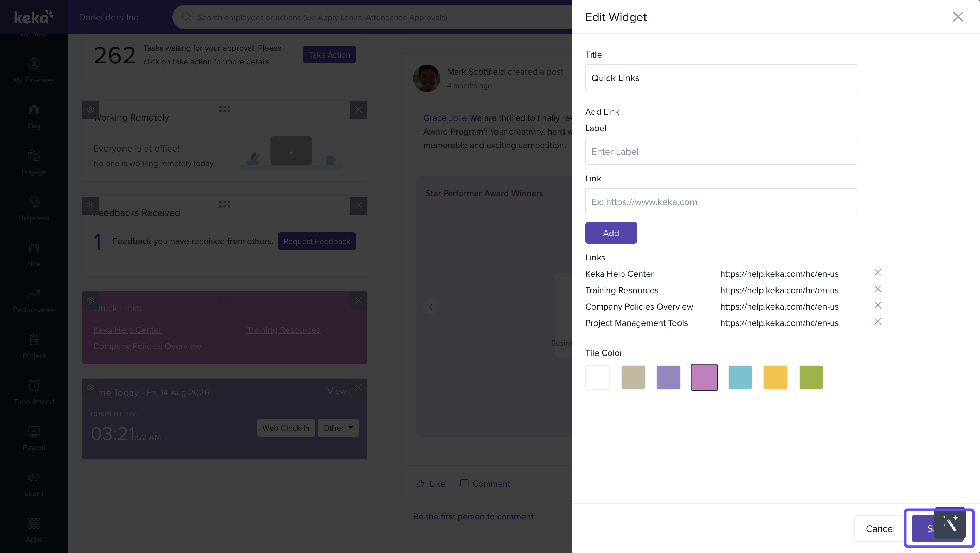Open Company Policies Overview link in widget
Image resolution: width=980 pixels, height=553 pixels.
[147, 346]
